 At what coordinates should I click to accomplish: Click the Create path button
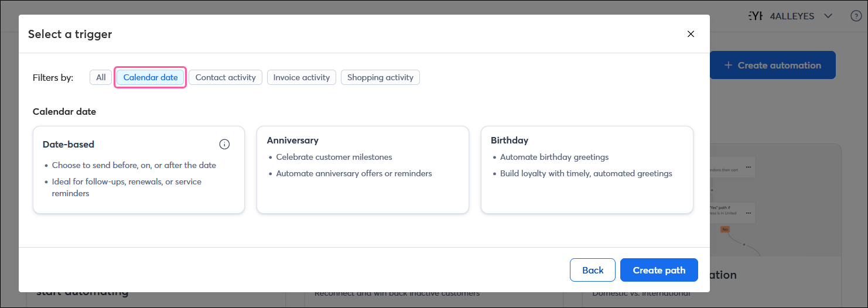[659, 270]
